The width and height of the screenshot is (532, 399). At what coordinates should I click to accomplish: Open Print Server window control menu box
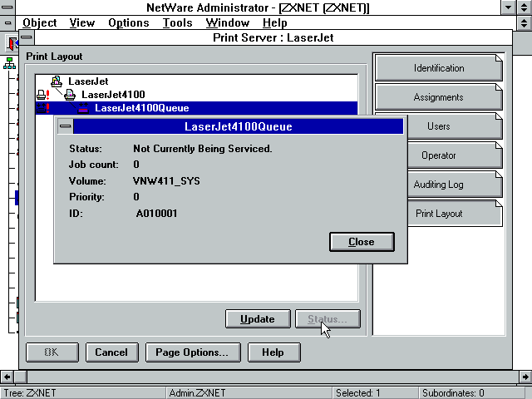(x=27, y=37)
